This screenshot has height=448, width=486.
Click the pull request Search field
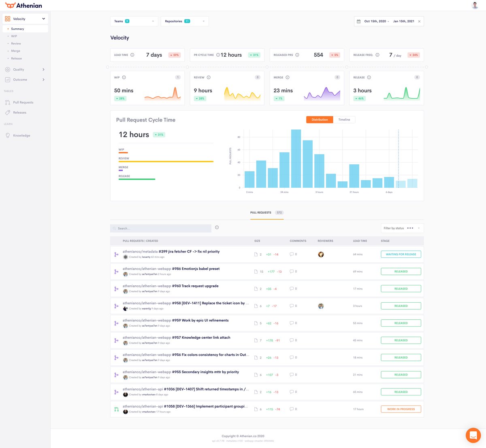click(x=161, y=229)
